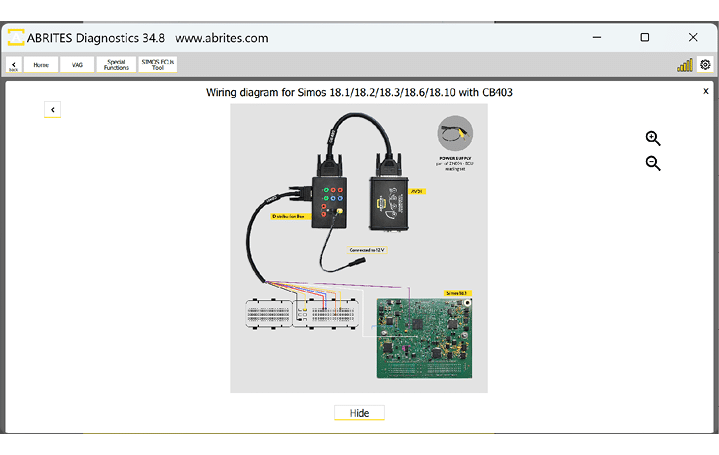
Task: Click the power supply cable icon in the diagram
Action: click(x=455, y=134)
